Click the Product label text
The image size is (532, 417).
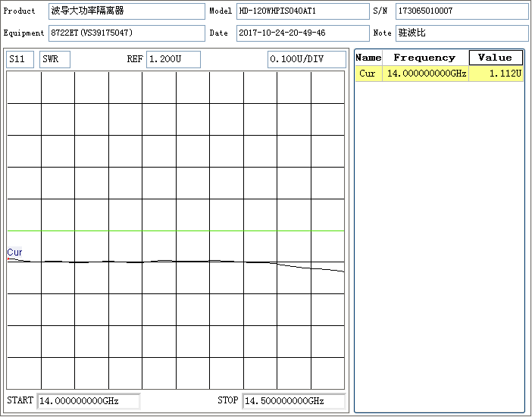click(x=20, y=11)
